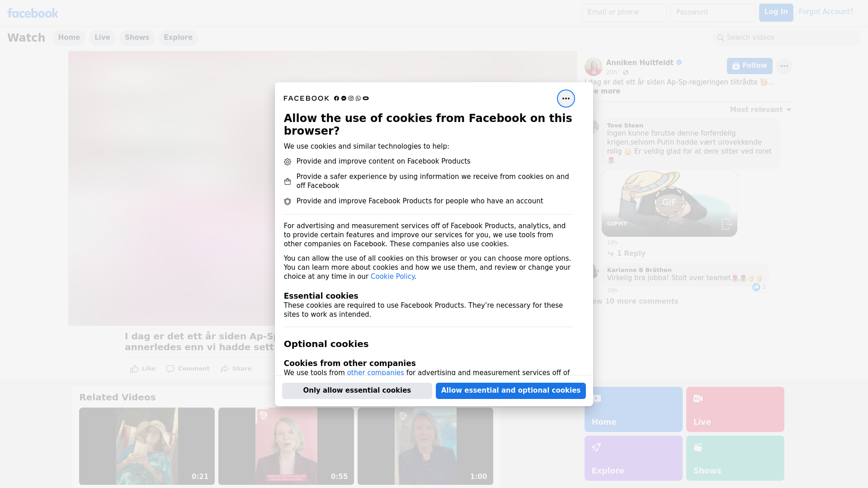Image resolution: width=868 pixels, height=488 pixels.
Task: Click the purple Explore tile
Action: 633,458
